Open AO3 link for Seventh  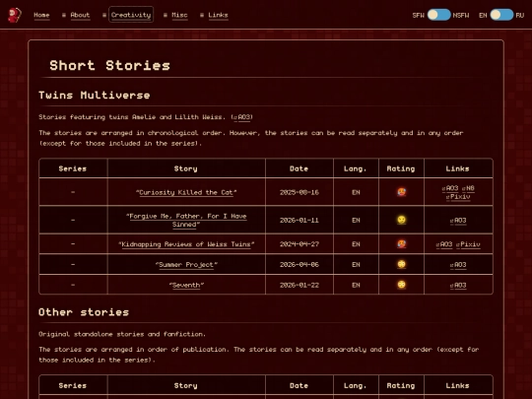[458, 286]
